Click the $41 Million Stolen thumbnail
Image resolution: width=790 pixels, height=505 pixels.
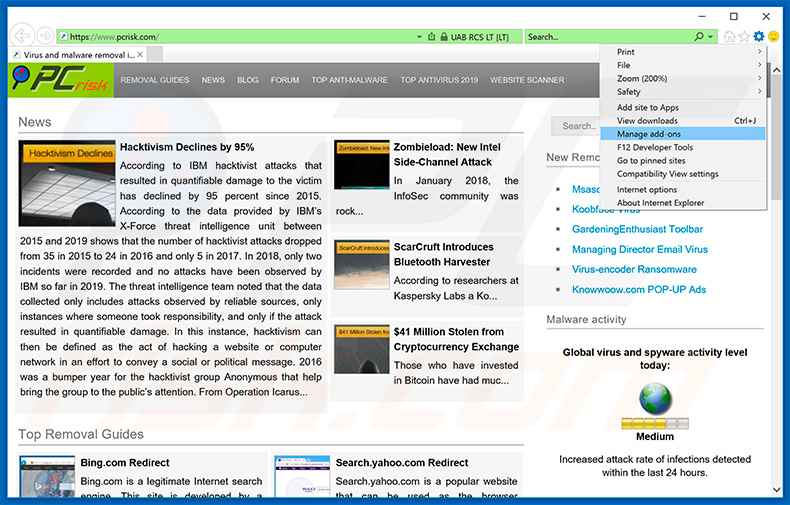(362, 349)
